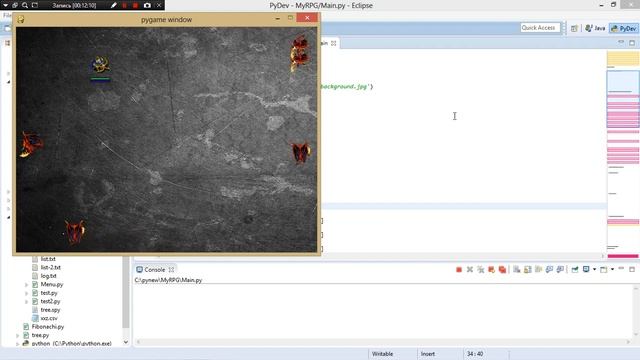Select list-2.txt in the project tree
This screenshot has height=360, width=640.
(x=51, y=267)
